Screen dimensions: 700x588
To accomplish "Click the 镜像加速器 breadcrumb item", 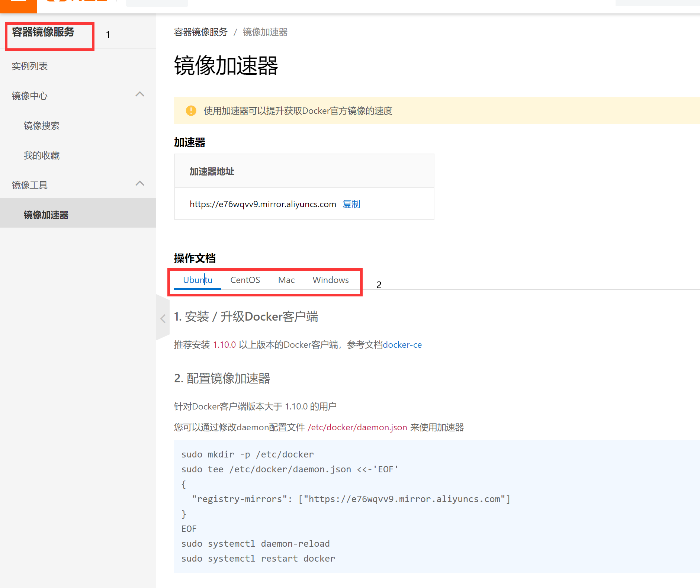I will click(265, 32).
